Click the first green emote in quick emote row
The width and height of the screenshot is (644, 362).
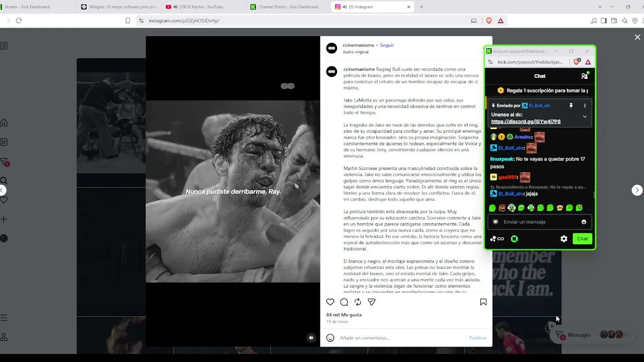(493, 208)
